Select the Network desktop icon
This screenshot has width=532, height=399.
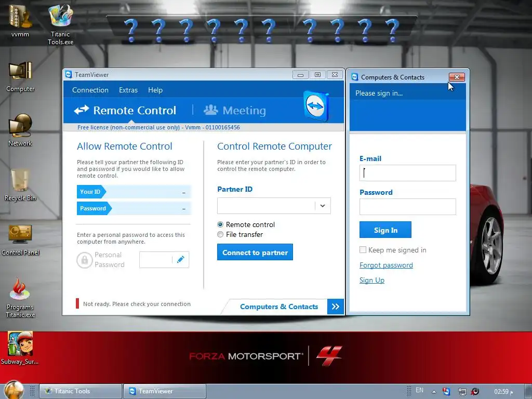[20, 130]
